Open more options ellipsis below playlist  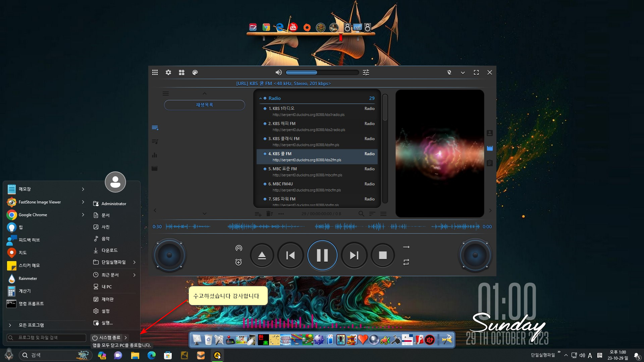281,214
